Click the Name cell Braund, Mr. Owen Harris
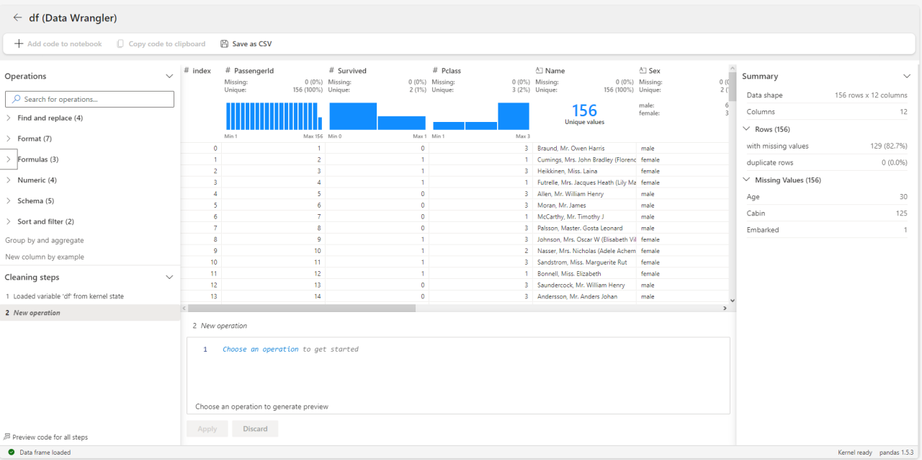 584,148
